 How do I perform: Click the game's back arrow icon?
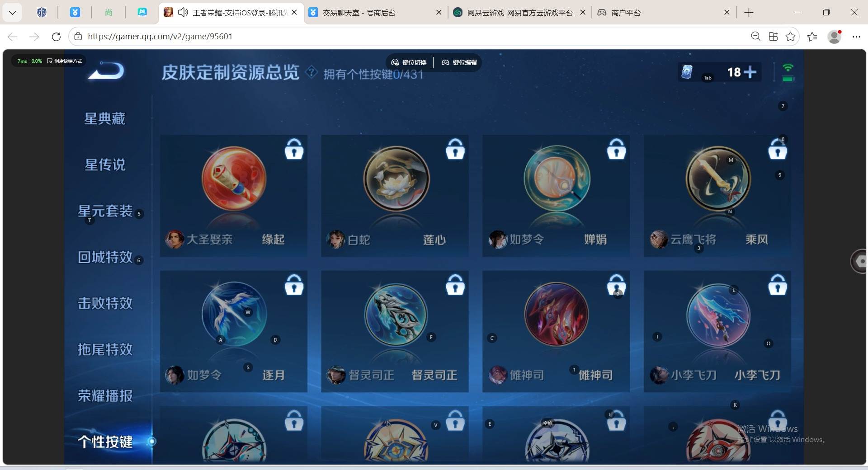coord(107,70)
